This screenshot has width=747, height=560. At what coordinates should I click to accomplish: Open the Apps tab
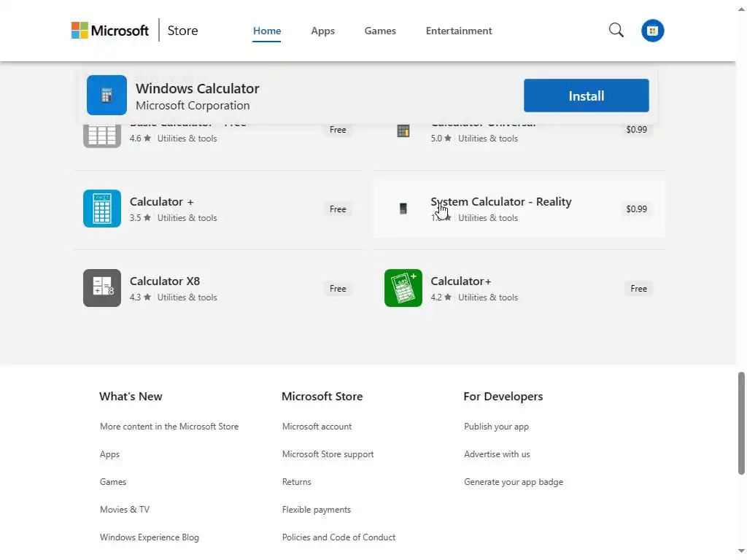tap(323, 31)
